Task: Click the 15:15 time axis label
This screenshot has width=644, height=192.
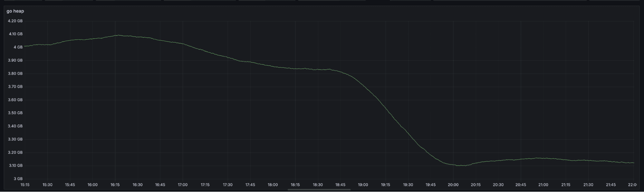Action: pos(25,185)
